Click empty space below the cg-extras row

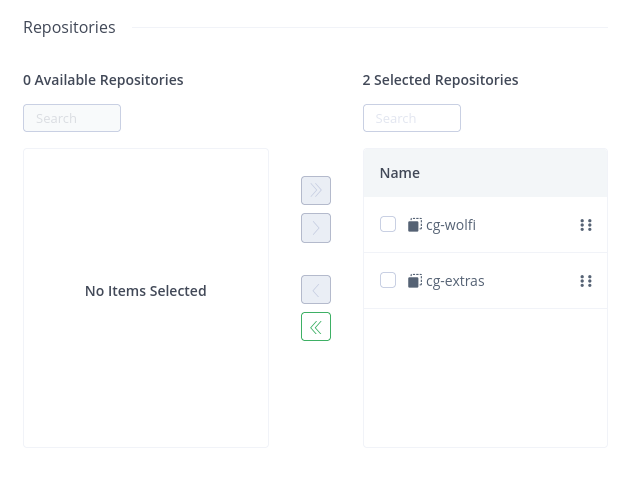coord(485,380)
